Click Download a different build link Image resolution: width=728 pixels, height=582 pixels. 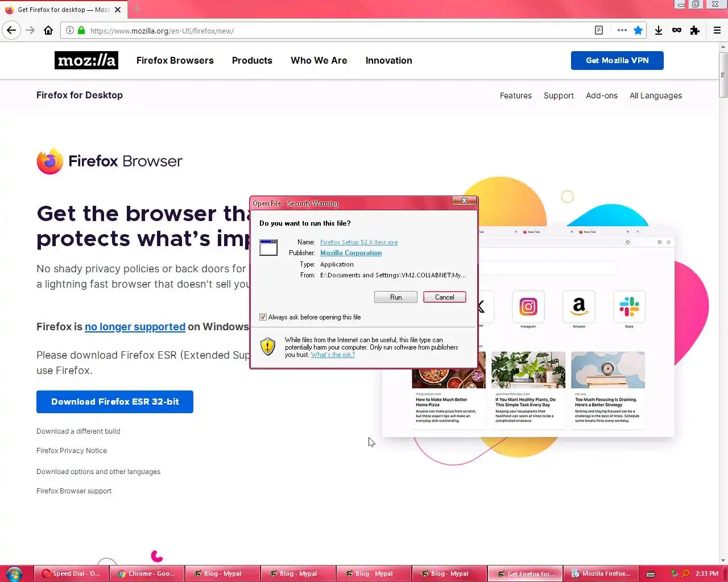[x=78, y=431]
